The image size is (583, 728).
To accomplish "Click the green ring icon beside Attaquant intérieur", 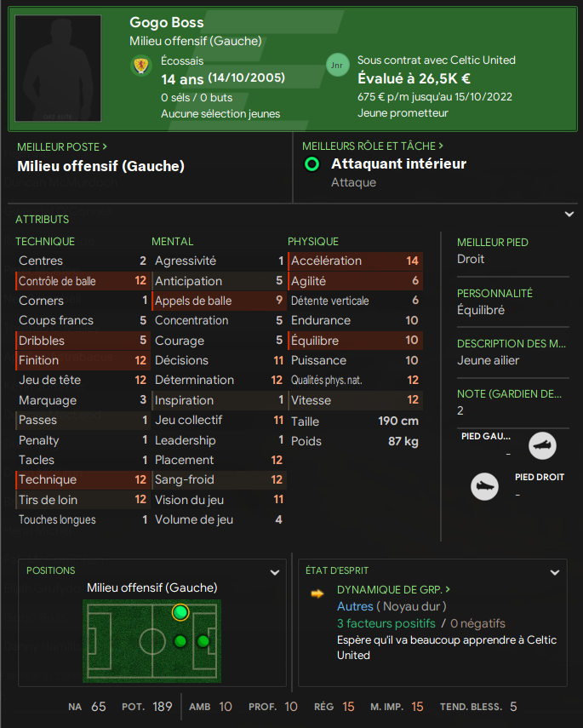I will [x=312, y=164].
